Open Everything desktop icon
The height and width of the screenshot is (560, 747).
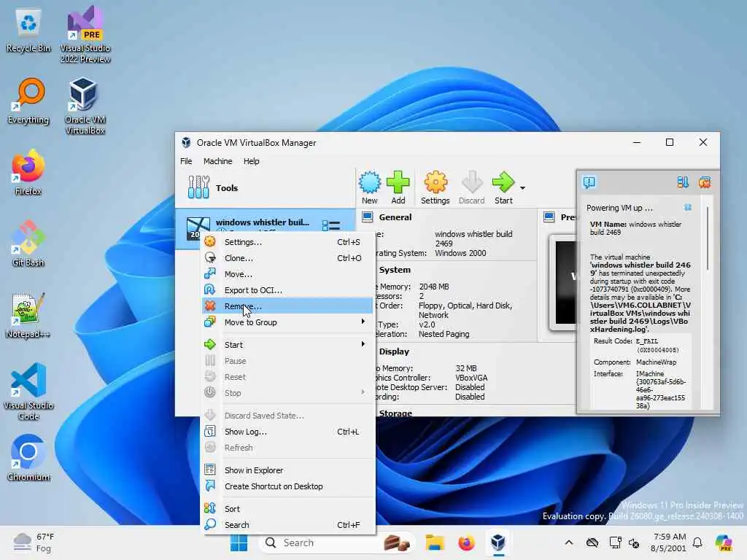pyautogui.click(x=28, y=102)
